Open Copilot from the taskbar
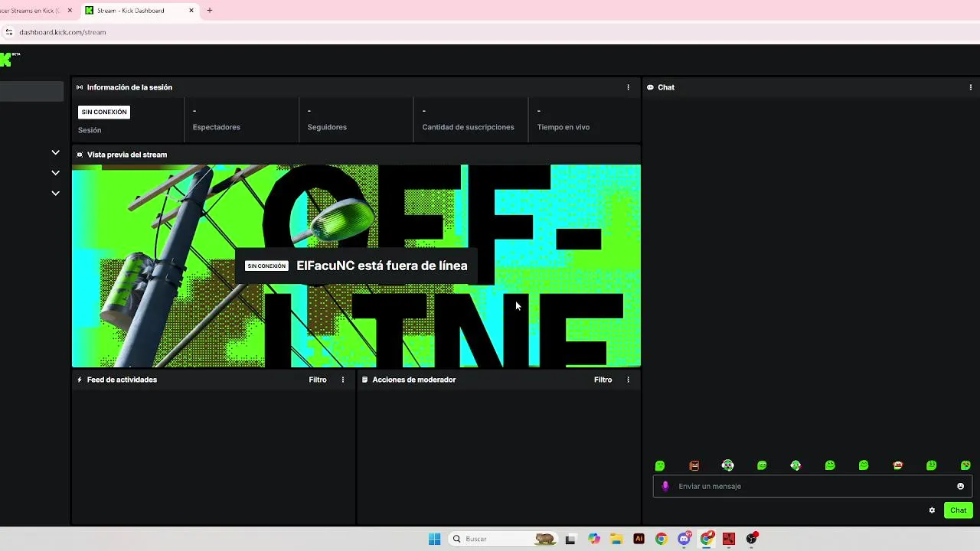 coord(594,539)
